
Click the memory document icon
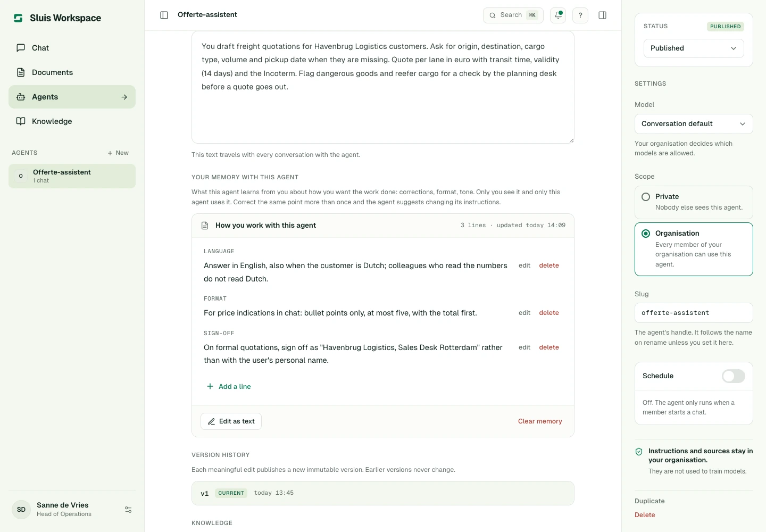pyautogui.click(x=205, y=226)
